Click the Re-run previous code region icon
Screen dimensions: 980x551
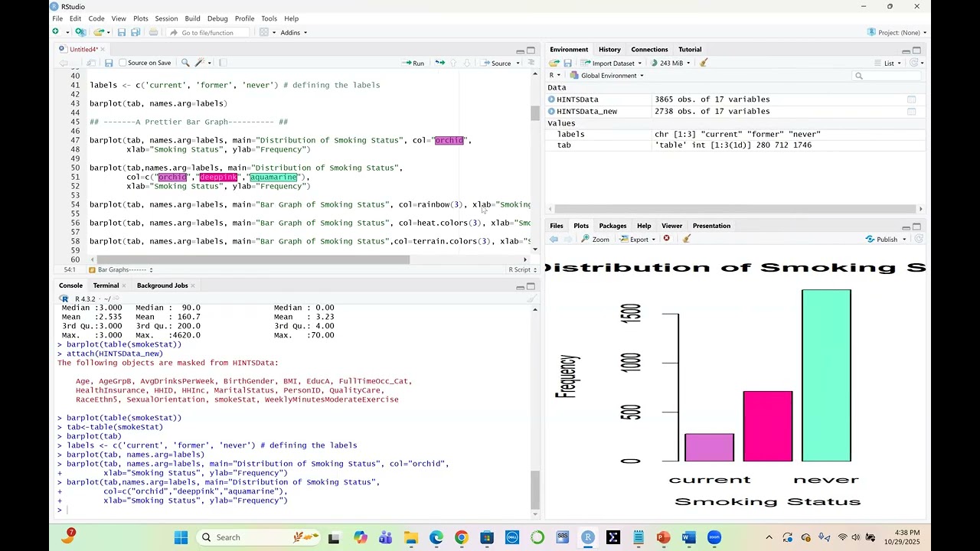point(439,63)
